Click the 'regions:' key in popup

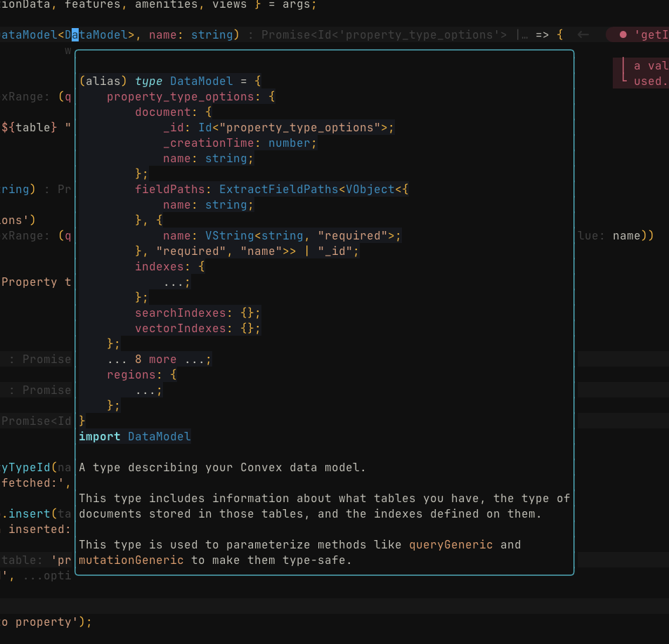pos(134,374)
